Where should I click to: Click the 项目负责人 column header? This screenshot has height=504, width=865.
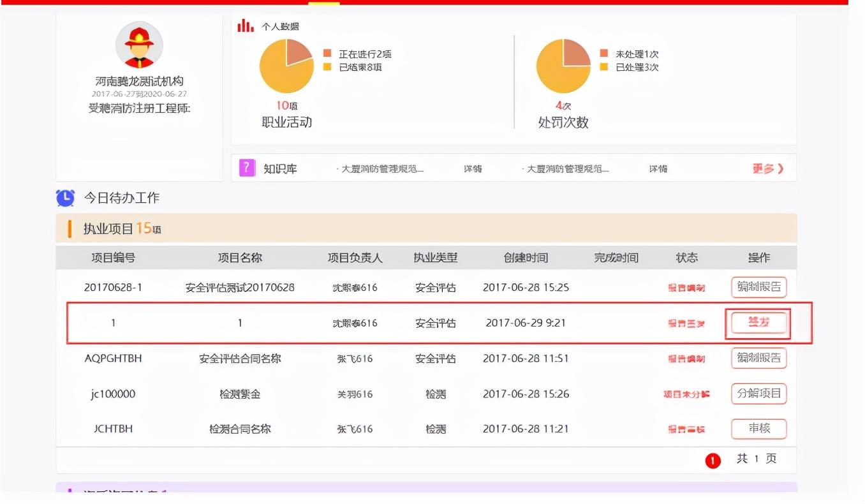(x=355, y=258)
